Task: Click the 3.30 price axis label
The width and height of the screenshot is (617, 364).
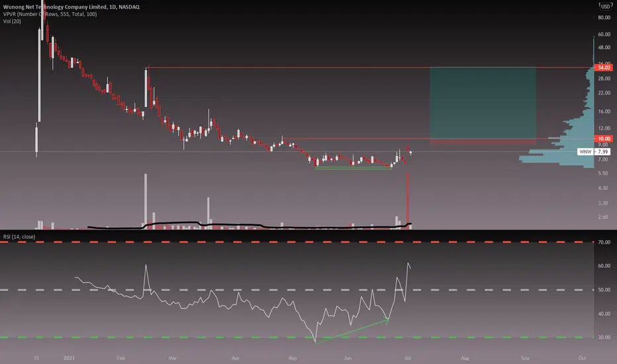Action: pyautogui.click(x=603, y=203)
